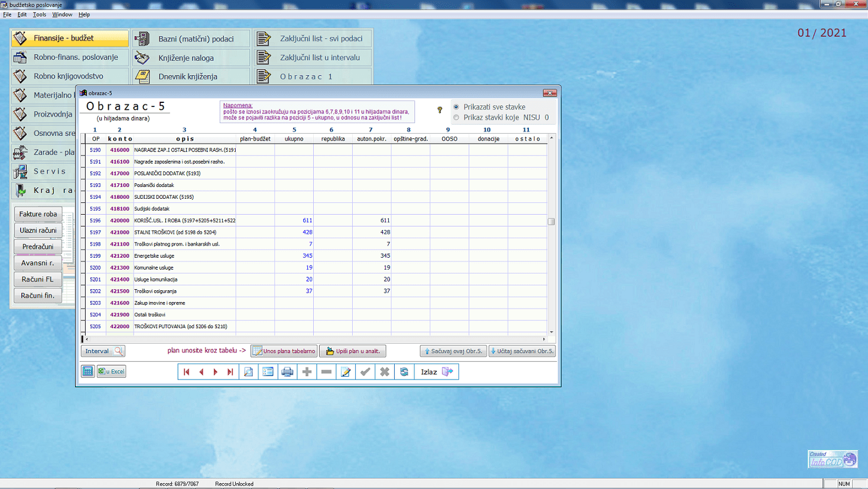Screen dimensions: 868x489
Task: Click ukupno value 345 for Energetske usluge
Action: [x=307, y=256]
